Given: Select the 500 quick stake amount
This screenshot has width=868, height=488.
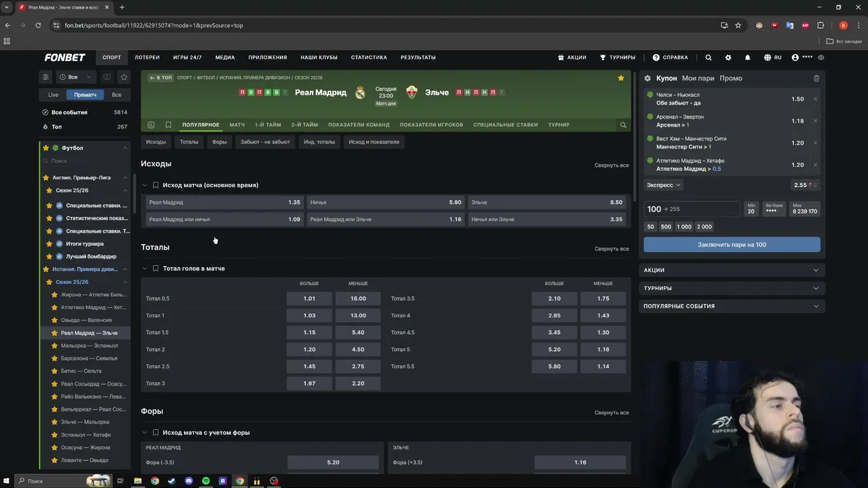Looking at the screenshot, I should point(666,227).
